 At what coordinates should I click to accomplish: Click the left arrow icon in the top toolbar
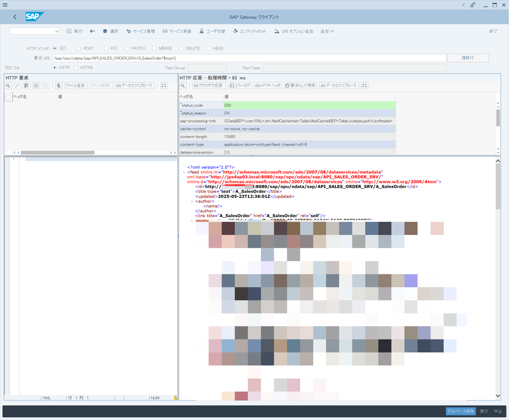tap(93, 31)
